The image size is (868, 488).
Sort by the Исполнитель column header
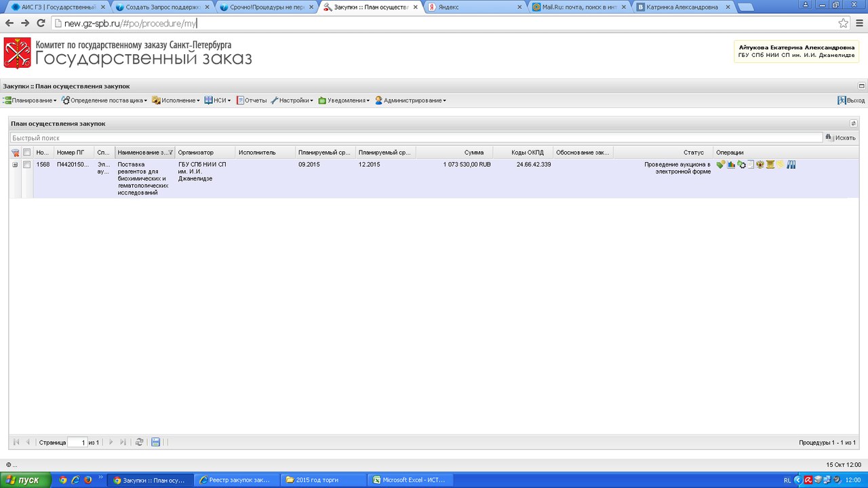pyautogui.click(x=265, y=152)
